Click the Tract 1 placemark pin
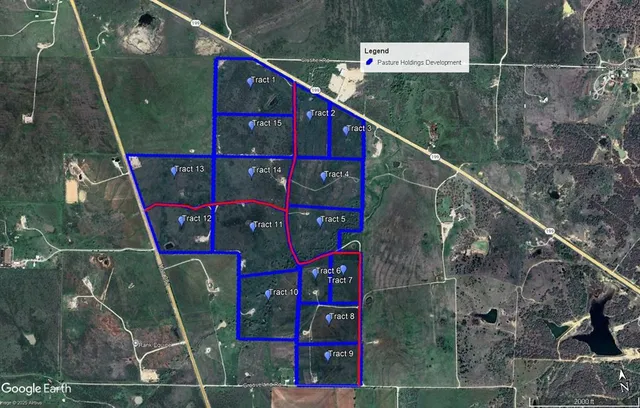This screenshot has width=640, height=408. pos(250,80)
